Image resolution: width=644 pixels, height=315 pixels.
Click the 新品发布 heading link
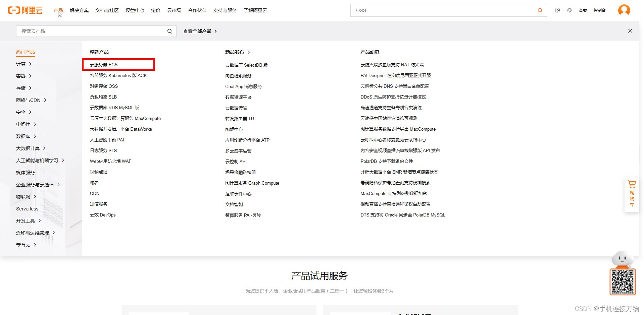[x=238, y=52]
